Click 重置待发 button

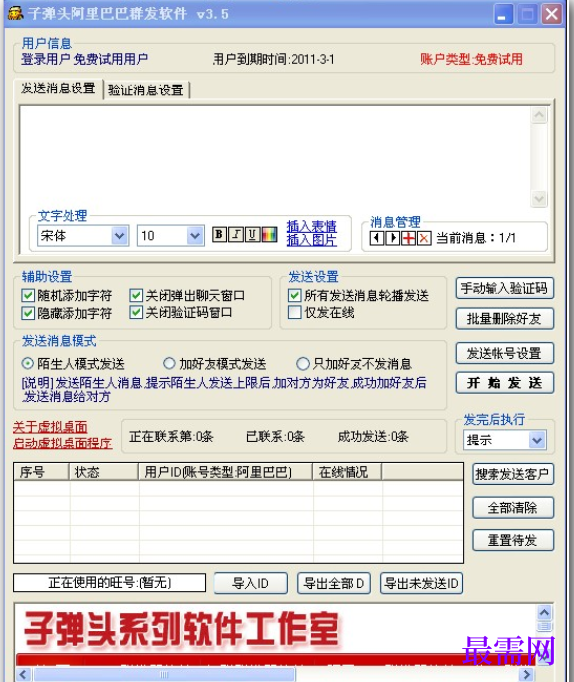coord(513,540)
